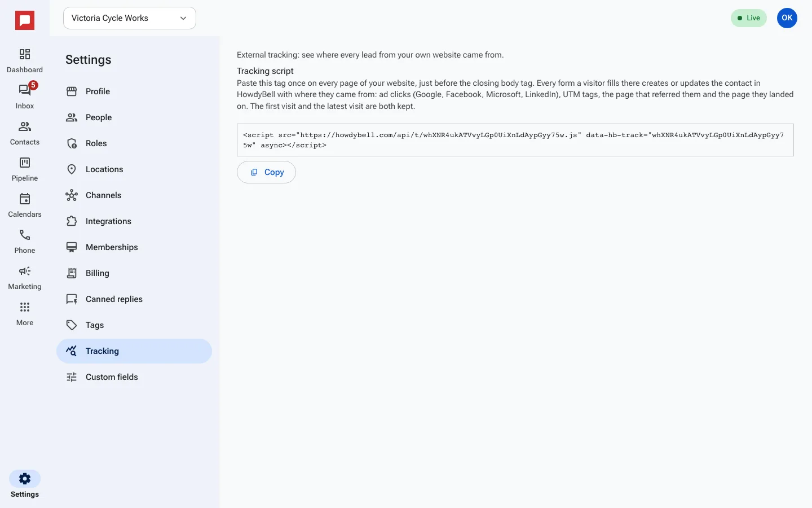This screenshot has width=812, height=508.
Task: Click the Roles shield icon
Action: coord(72,143)
